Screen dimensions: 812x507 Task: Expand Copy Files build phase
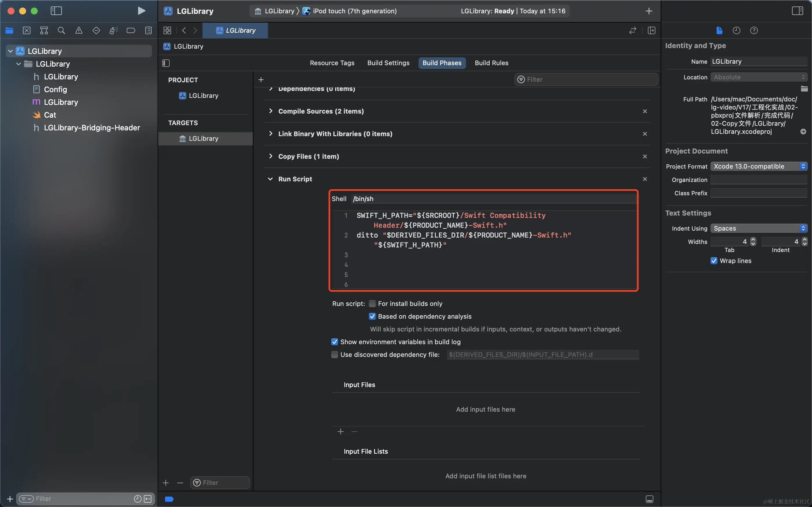pos(271,156)
